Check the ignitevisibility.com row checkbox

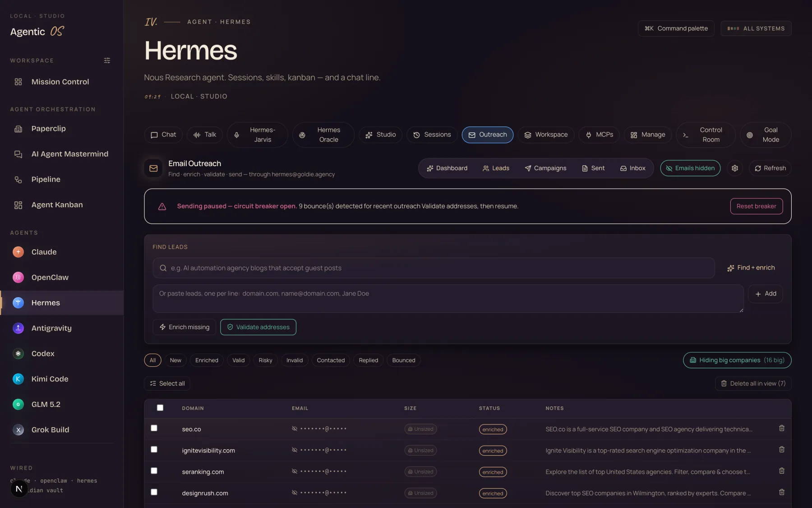click(154, 450)
